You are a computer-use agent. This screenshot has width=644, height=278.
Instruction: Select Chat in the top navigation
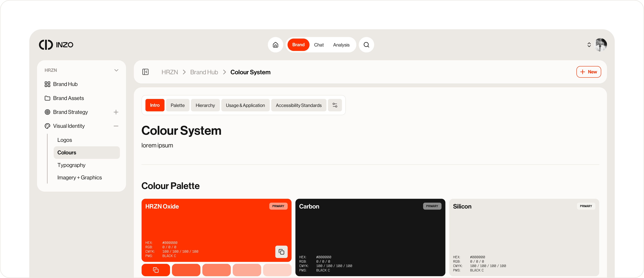point(319,45)
